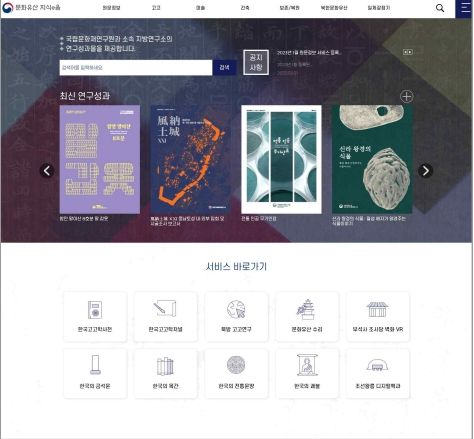This screenshot has width=474, height=439.
Task: Expand more 최신 연구성과 with plus icon
Action: [x=406, y=97]
